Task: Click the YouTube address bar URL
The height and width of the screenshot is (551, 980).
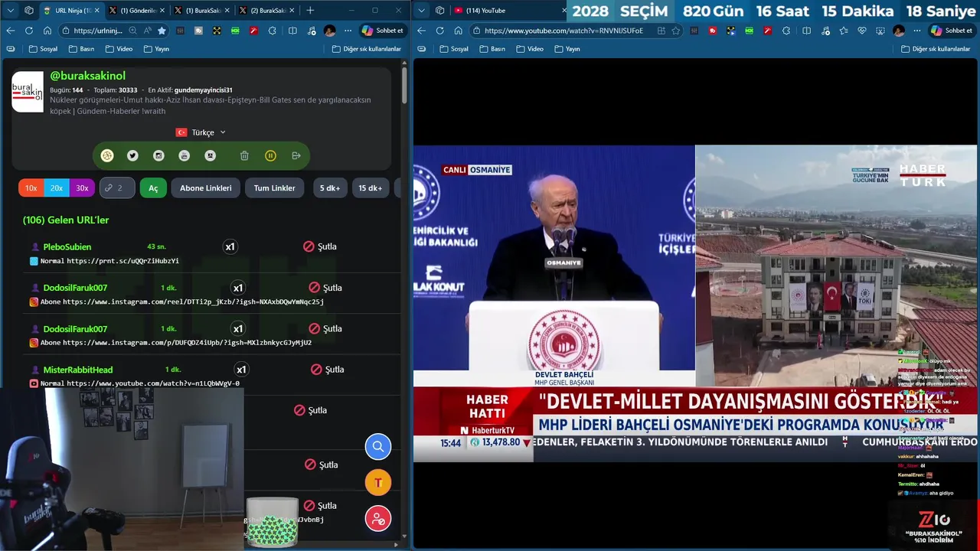Action: click(x=563, y=31)
